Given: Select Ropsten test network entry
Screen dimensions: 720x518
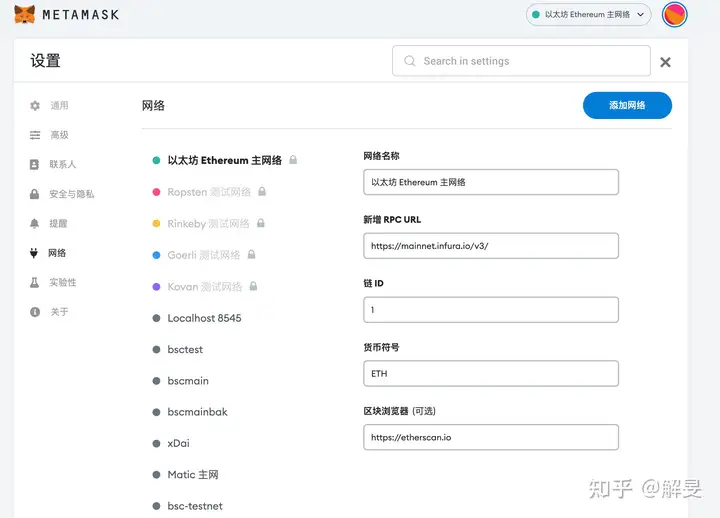Looking at the screenshot, I should tap(209, 192).
